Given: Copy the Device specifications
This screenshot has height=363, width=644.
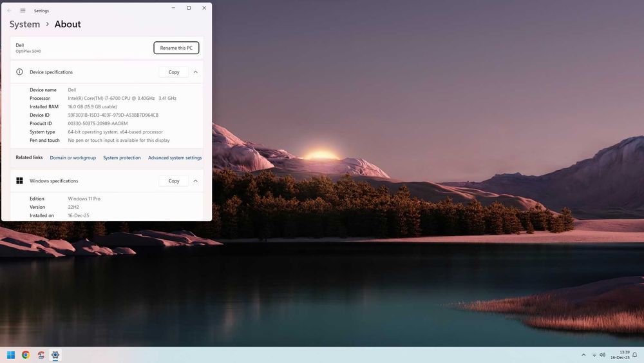Looking at the screenshot, I should (174, 72).
